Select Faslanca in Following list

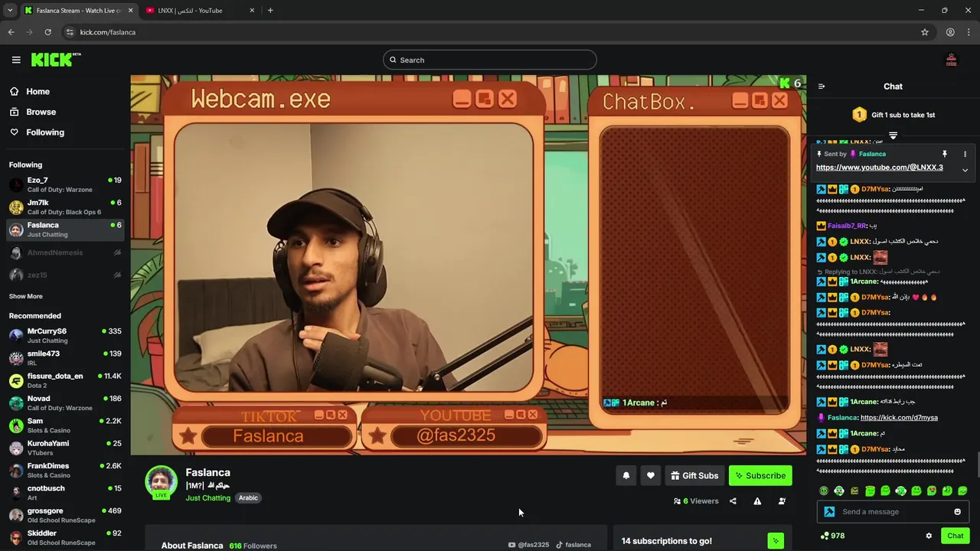65,230
